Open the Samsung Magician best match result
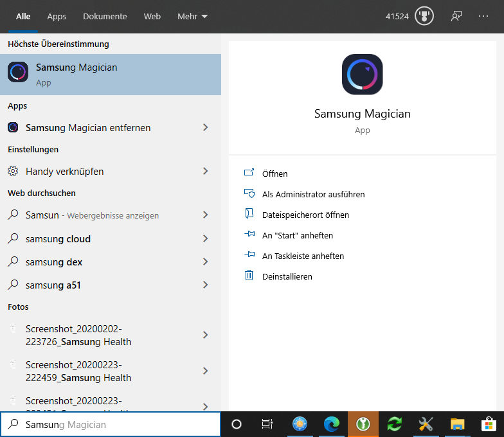 click(x=111, y=75)
